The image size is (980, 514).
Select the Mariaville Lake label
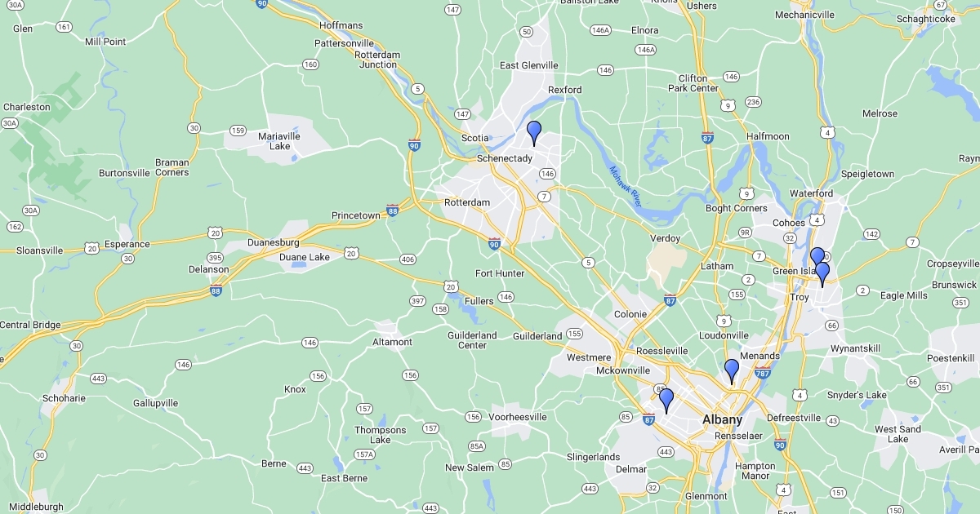pyautogui.click(x=279, y=141)
